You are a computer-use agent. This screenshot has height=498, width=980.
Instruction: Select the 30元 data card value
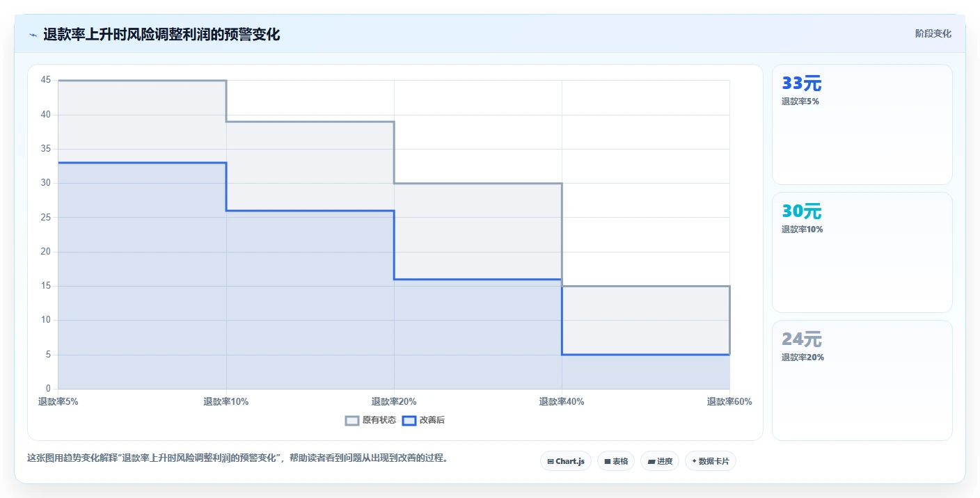802,211
